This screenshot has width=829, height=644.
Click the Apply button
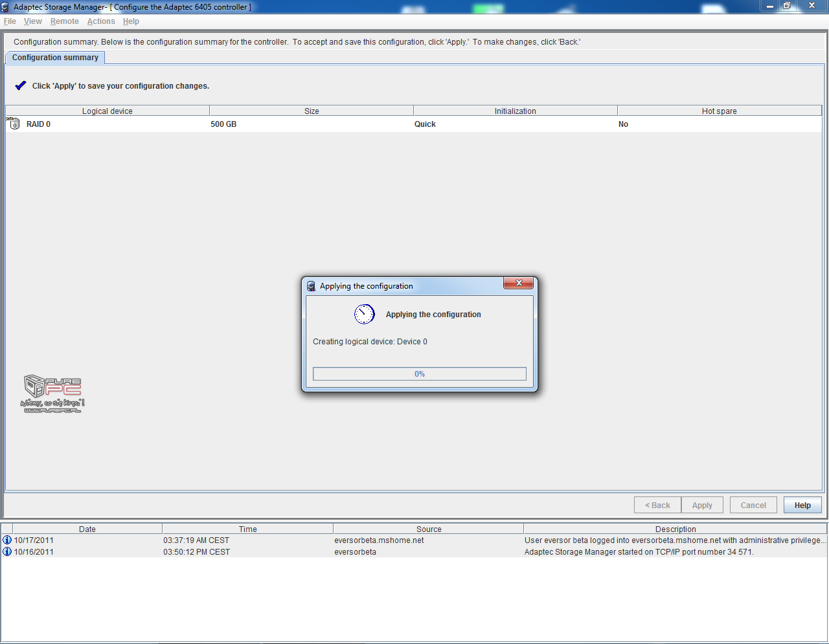coord(702,505)
